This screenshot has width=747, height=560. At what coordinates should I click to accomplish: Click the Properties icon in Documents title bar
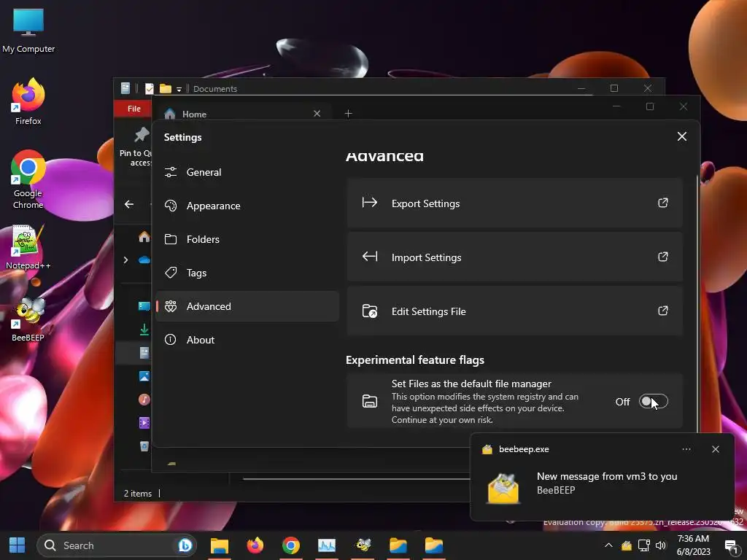[x=149, y=88]
